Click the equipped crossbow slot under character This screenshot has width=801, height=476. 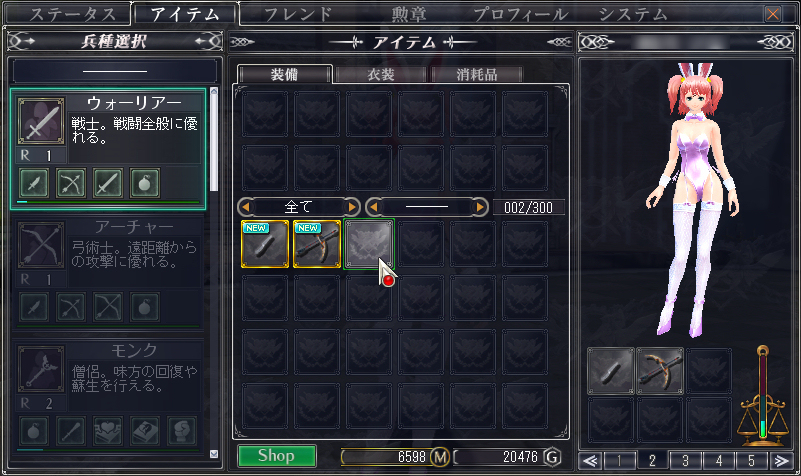pos(660,371)
